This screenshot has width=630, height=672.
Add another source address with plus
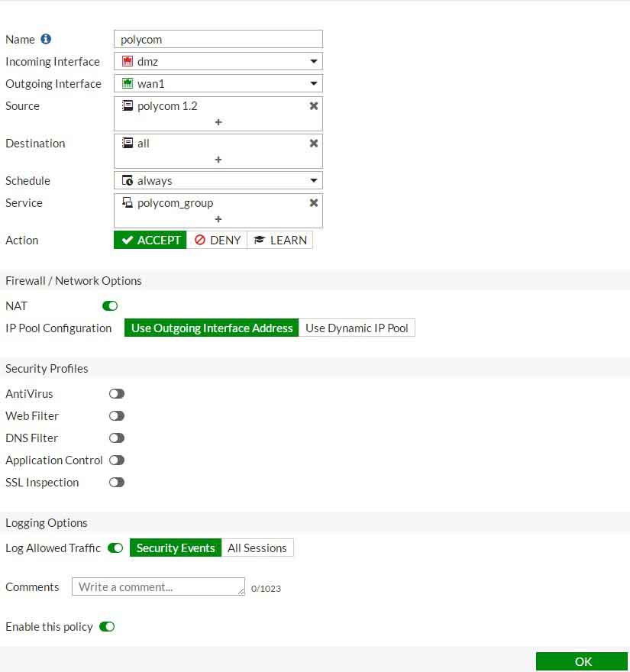point(218,122)
